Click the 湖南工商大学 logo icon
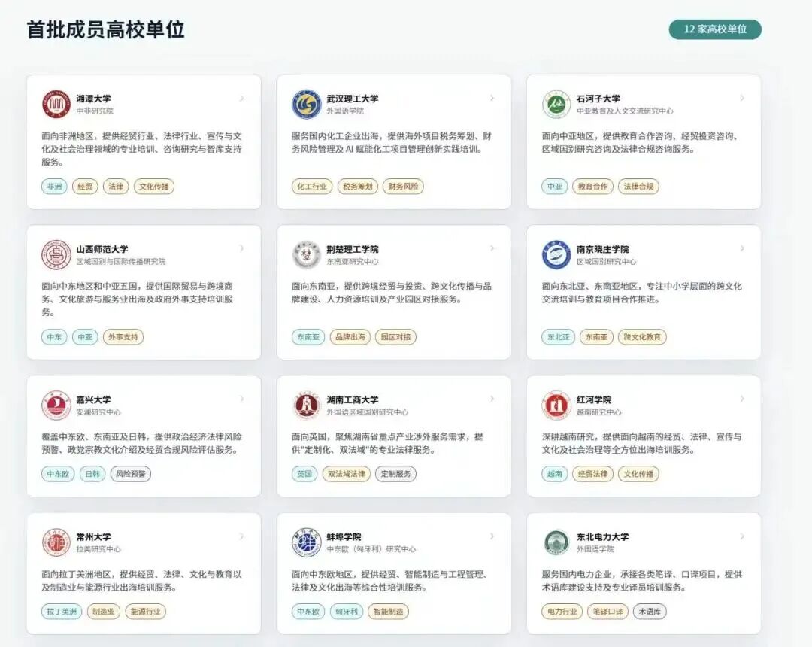812x647 pixels. (306, 405)
